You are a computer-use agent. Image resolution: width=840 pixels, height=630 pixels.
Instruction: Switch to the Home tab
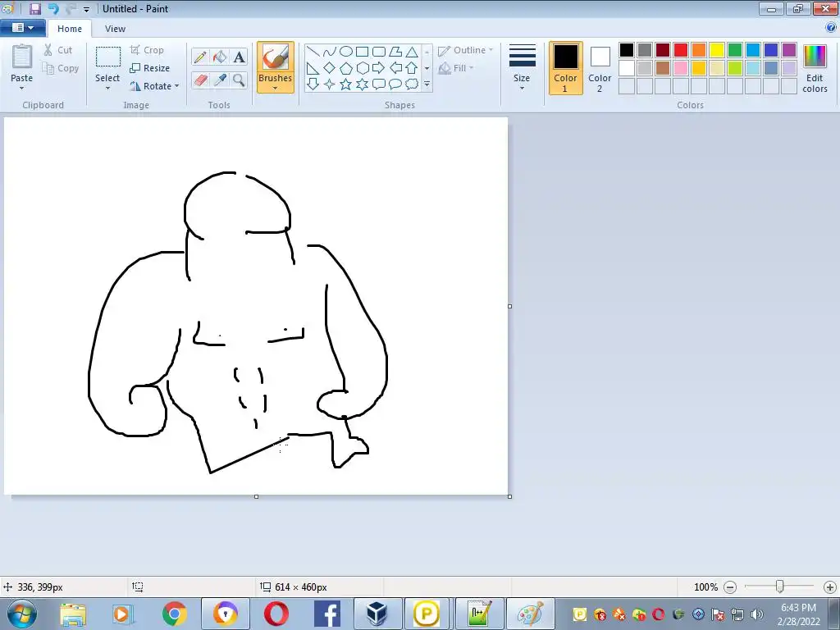click(x=70, y=29)
